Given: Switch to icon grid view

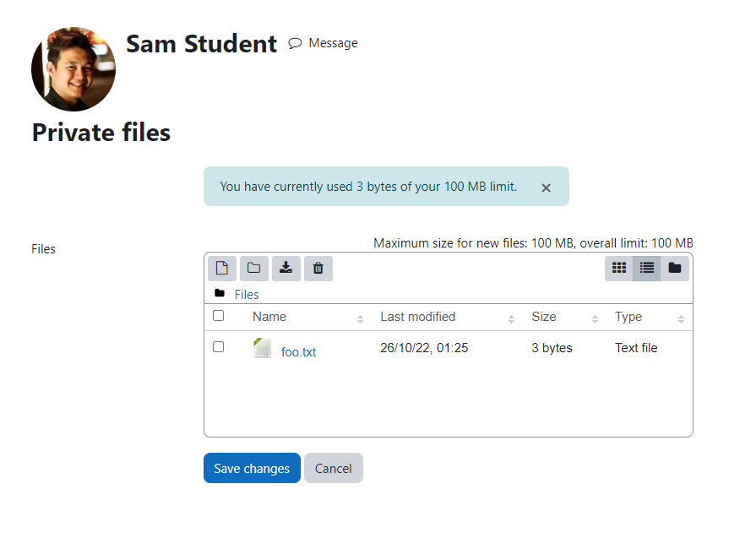Looking at the screenshot, I should click(619, 268).
